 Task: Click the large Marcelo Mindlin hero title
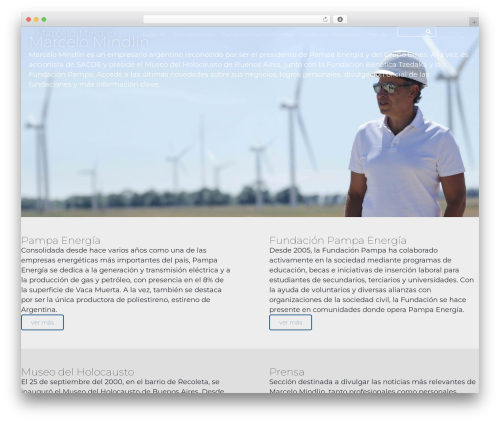(89, 42)
